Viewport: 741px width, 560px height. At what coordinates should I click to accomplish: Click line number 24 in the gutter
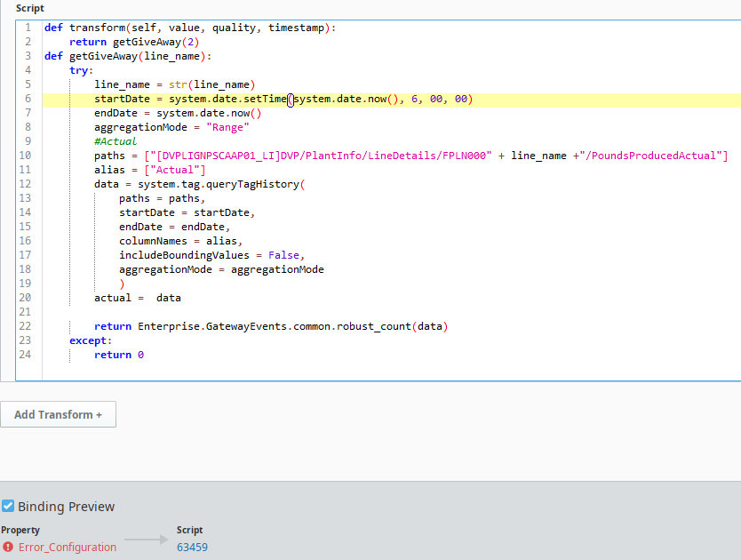pyautogui.click(x=25, y=355)
